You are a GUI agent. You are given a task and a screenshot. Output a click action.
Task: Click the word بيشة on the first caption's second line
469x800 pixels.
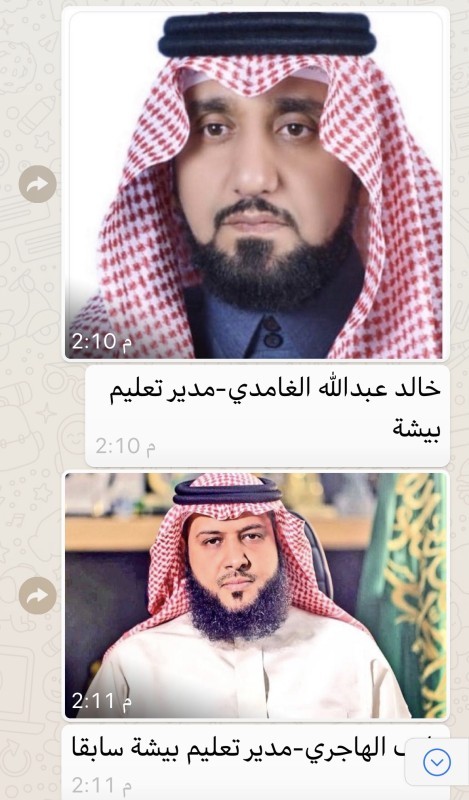[416, 428]
